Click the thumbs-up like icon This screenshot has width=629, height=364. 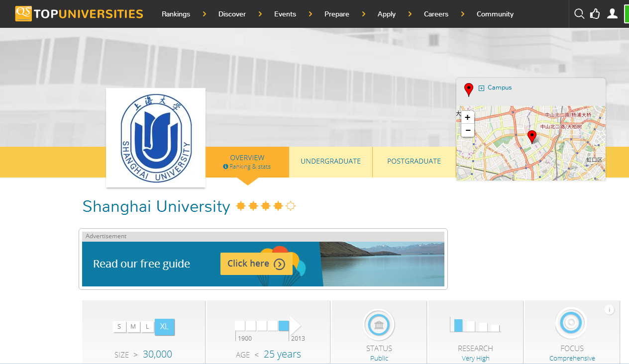click(595, 14)
